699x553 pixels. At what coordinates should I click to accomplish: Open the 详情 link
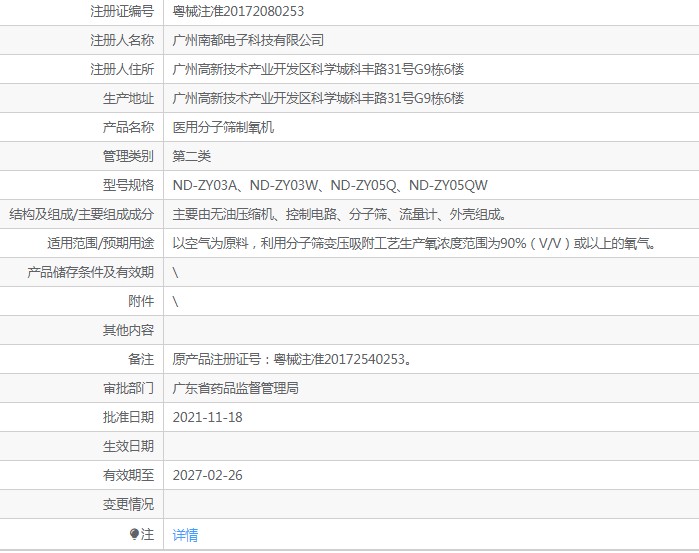coord(185,534)
